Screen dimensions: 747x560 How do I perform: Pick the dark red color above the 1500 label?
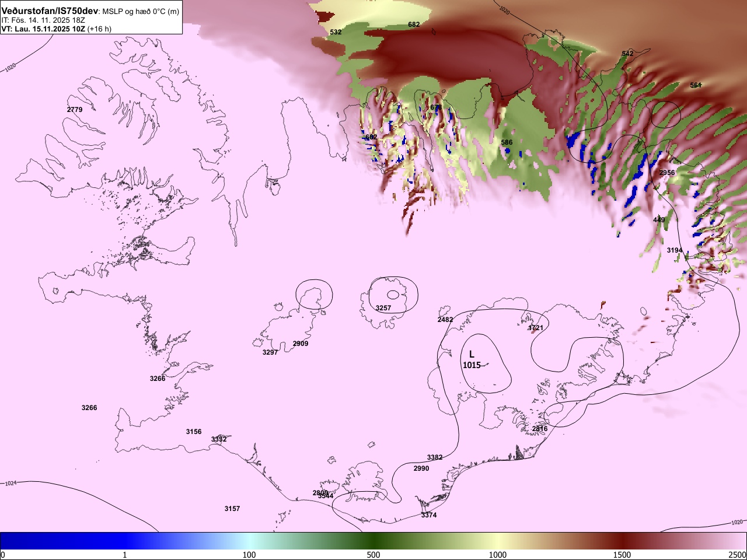[x=622, y=541]
